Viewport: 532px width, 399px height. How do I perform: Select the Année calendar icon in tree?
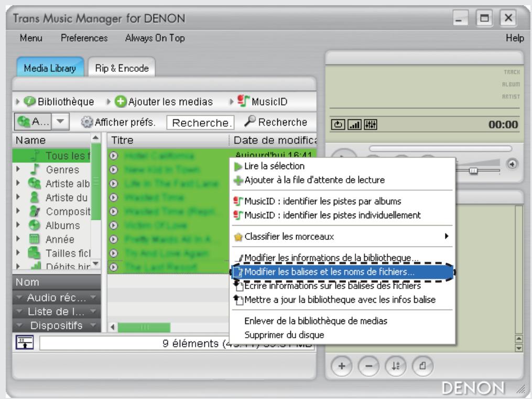coord(34,239)
